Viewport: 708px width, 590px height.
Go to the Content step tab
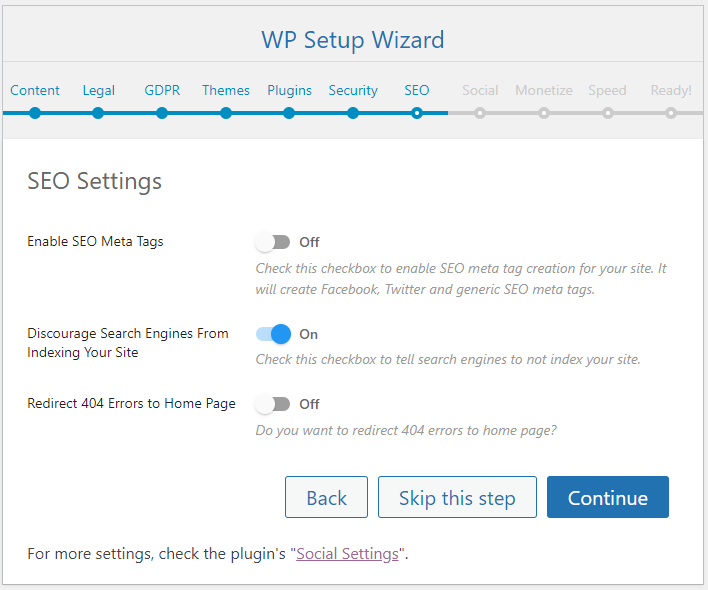[35, 90]
